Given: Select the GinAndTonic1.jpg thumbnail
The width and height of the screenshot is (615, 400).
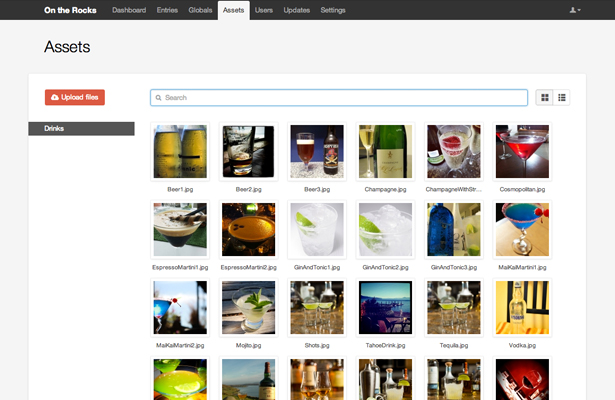Looking at the screenshot, I should [x=317, y=229].
